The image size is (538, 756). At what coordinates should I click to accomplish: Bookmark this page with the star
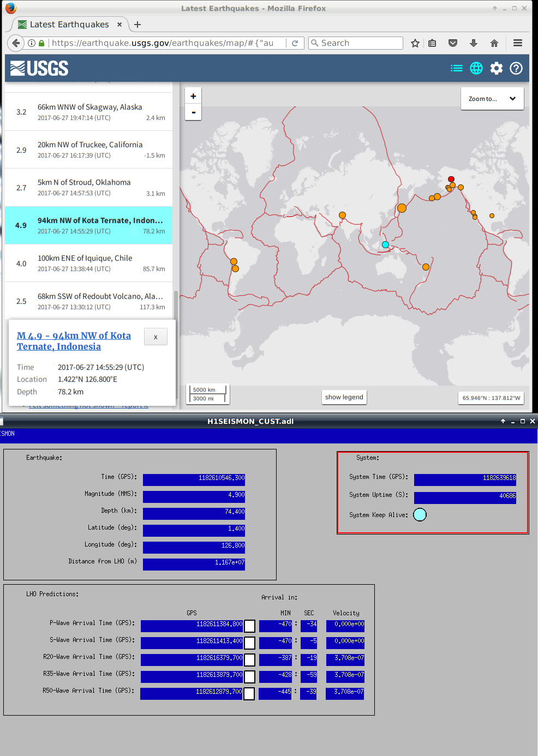(x=415, y=43)
